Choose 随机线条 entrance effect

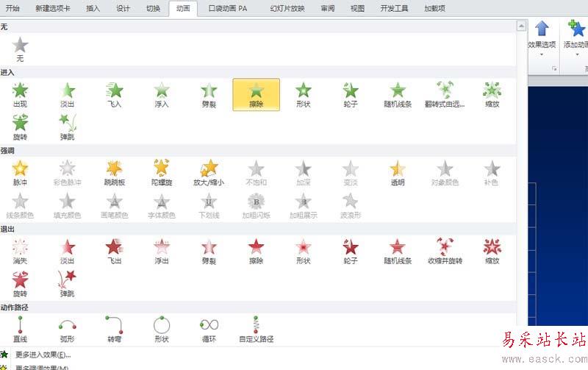[398, 95]
